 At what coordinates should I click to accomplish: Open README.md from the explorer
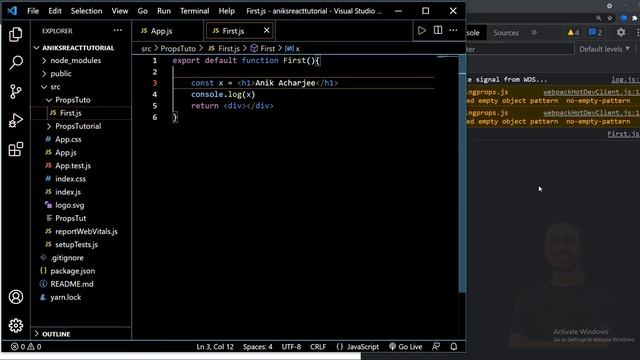point(72,284)
